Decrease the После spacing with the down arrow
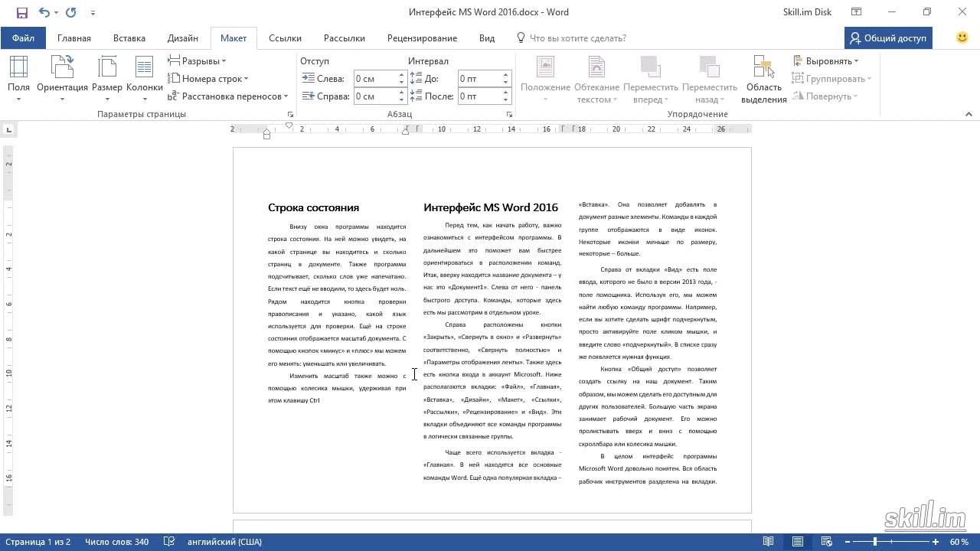The image size is (980, 551). click(x=506, y=100)
